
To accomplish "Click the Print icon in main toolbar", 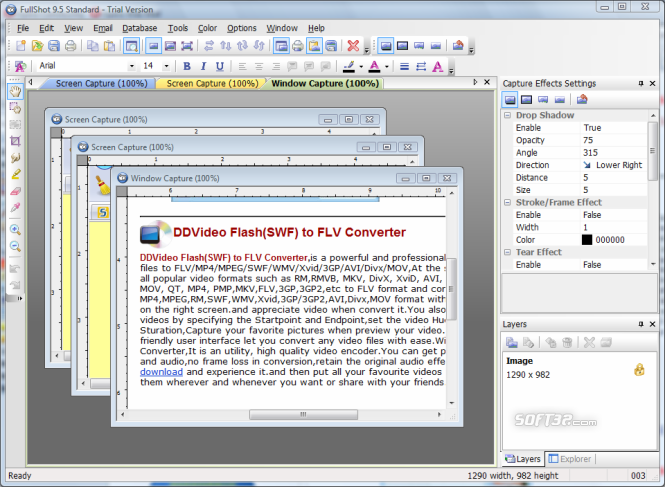I will point(70,45).
